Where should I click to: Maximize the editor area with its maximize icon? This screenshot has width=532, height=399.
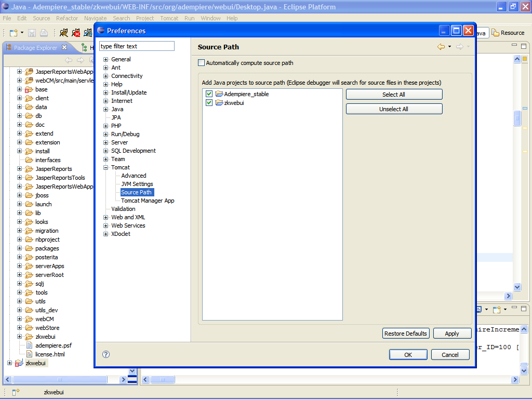click(x=524, y=46)
